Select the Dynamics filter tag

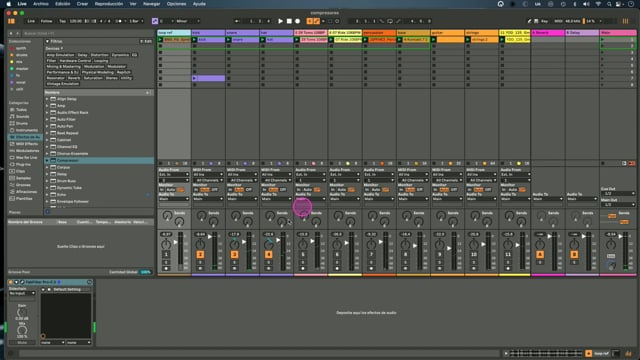[120, 55]
